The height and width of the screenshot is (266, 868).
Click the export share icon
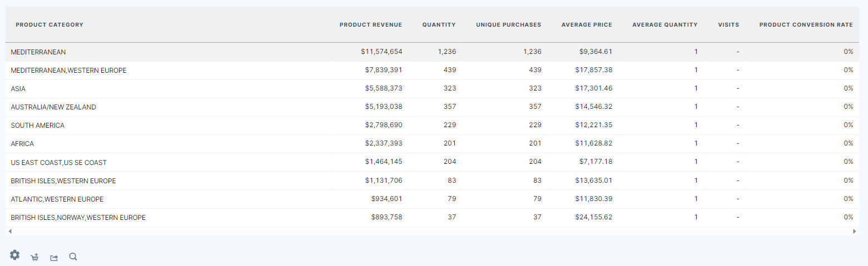coord(54,257)
